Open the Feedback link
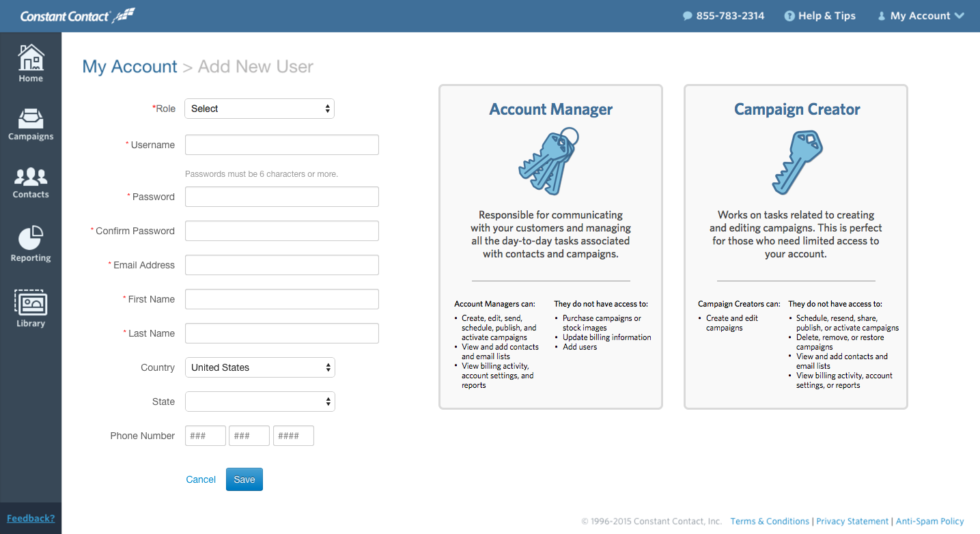Viewport: 980px width, 534px height. pyautogui.click(x=31, y=518)
